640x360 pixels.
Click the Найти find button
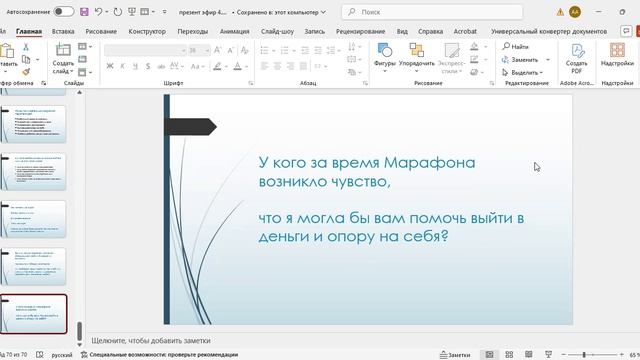[x=515, y=47]
